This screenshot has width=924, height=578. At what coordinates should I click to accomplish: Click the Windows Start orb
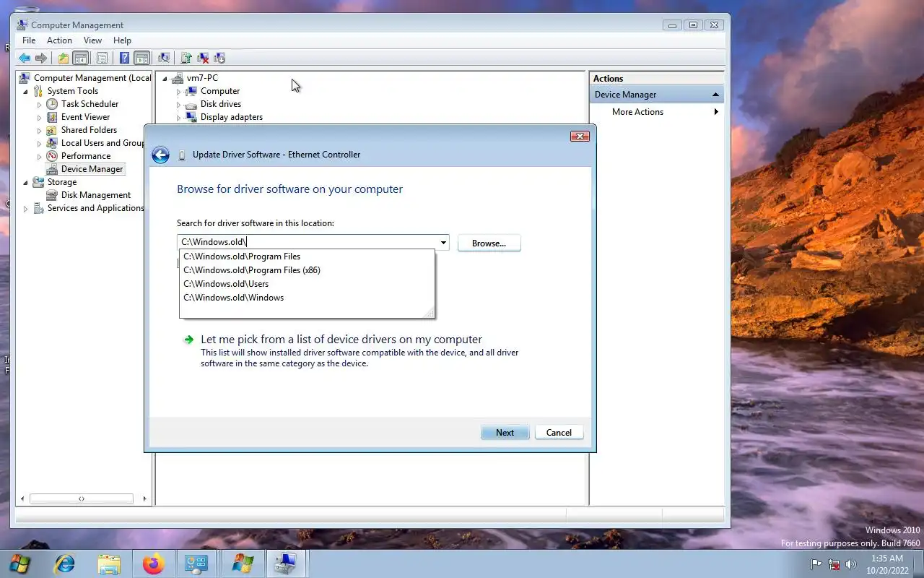(x=19, y=564)
